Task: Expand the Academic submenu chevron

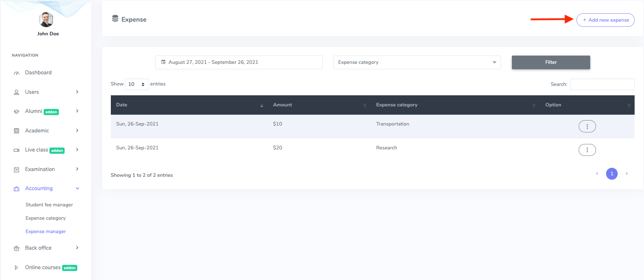Action: pyautogui.click(x=77, y=131)
